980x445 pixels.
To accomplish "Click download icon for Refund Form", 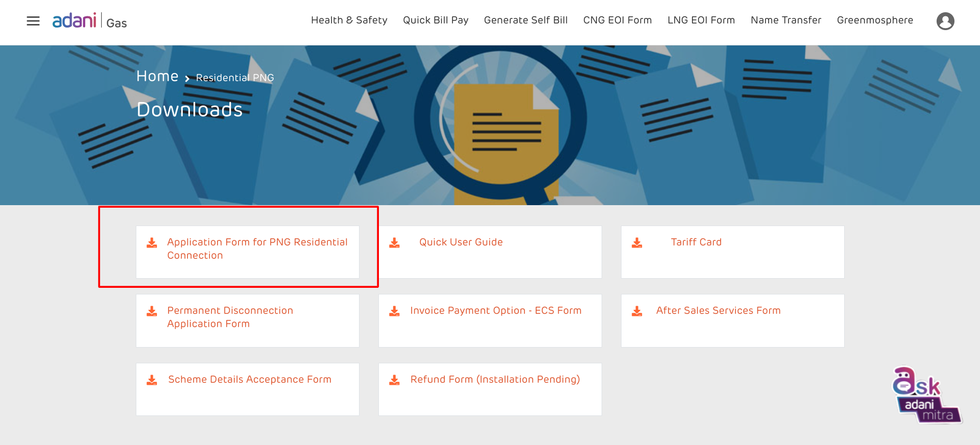I will pos(394,380).
